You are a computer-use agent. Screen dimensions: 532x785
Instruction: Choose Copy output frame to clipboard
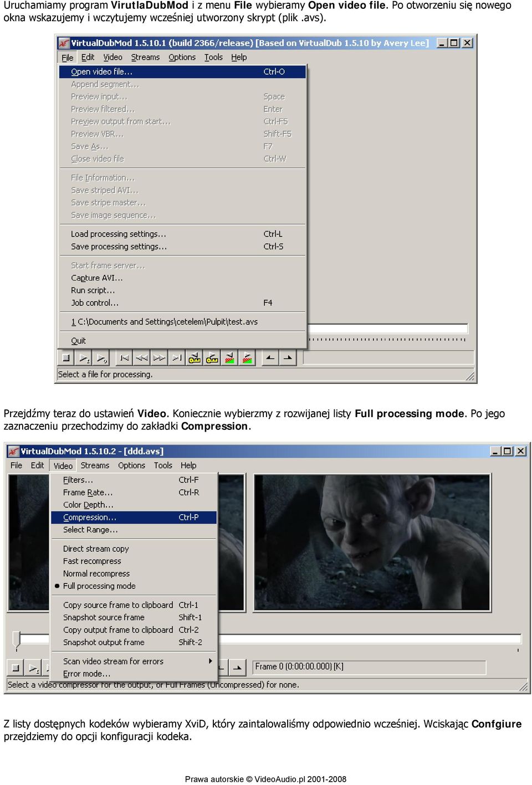pyautogui.click(x=134, y=630)
